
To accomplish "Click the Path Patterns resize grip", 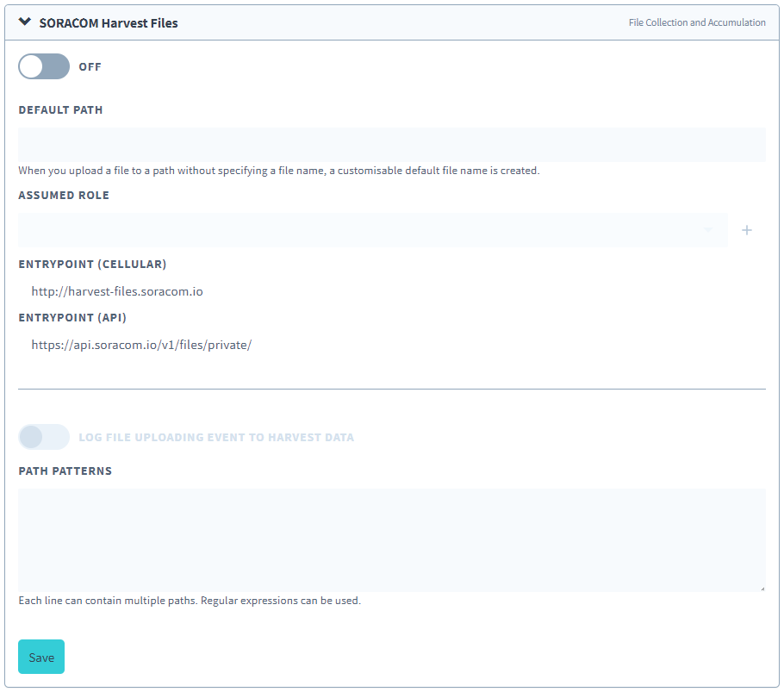I will pos(762,588).
